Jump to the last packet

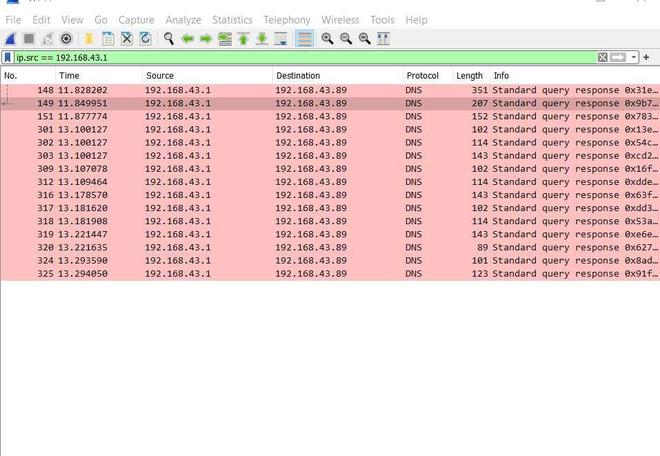pyautogui.click(x=262, y=39)
